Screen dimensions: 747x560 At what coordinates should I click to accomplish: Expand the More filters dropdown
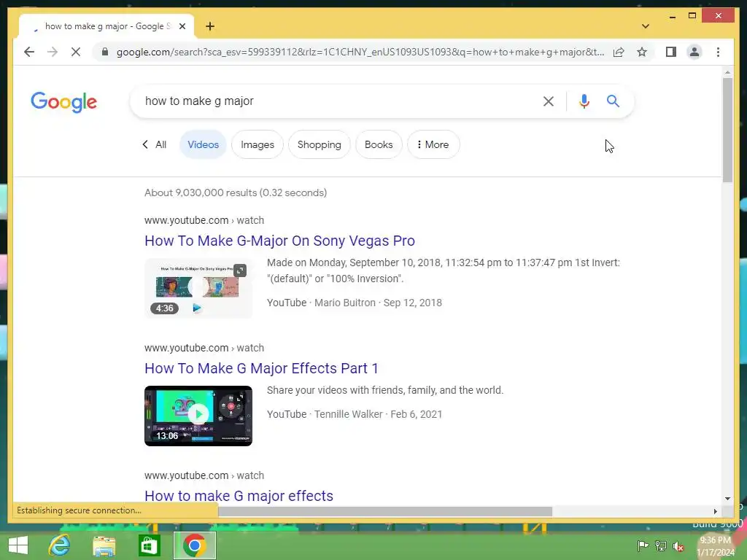click(433, 144)
